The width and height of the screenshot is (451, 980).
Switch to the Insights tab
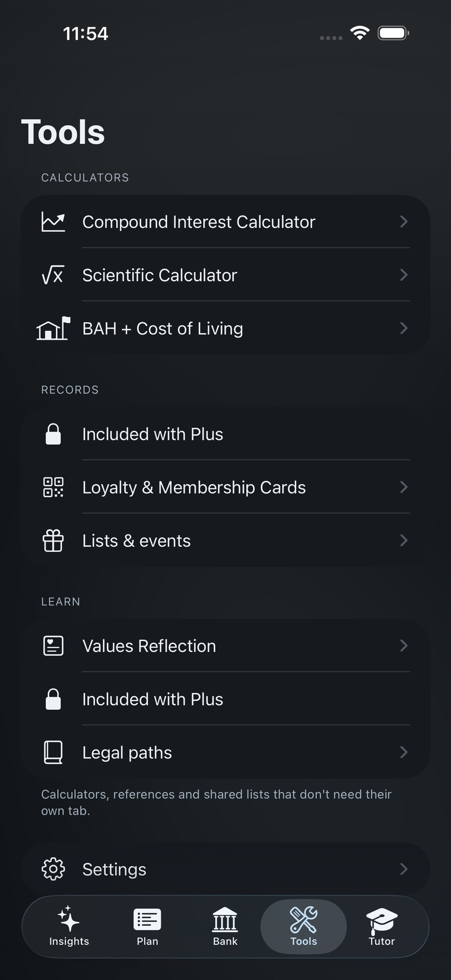[69, 926]
